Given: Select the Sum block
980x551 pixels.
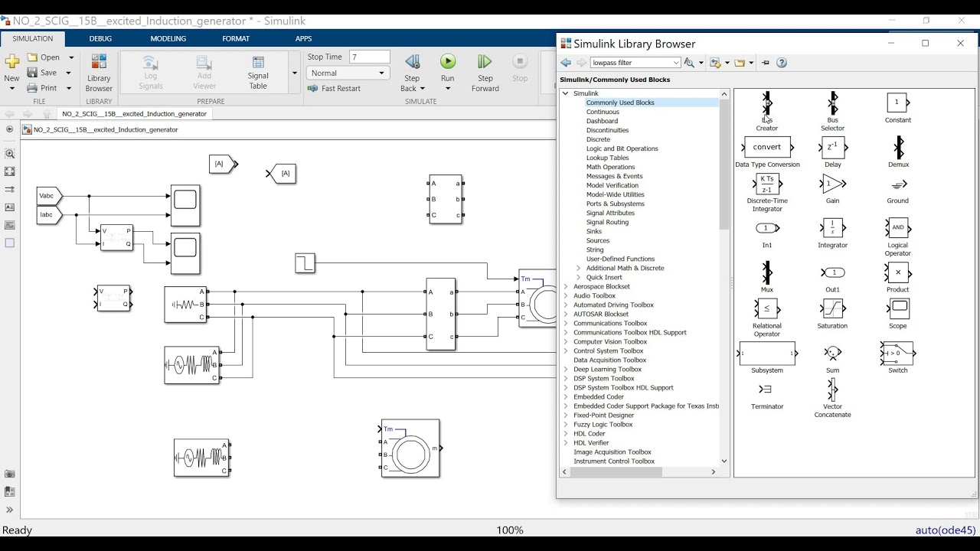Looking at the screenshot, I should click(x=832, y=353).
